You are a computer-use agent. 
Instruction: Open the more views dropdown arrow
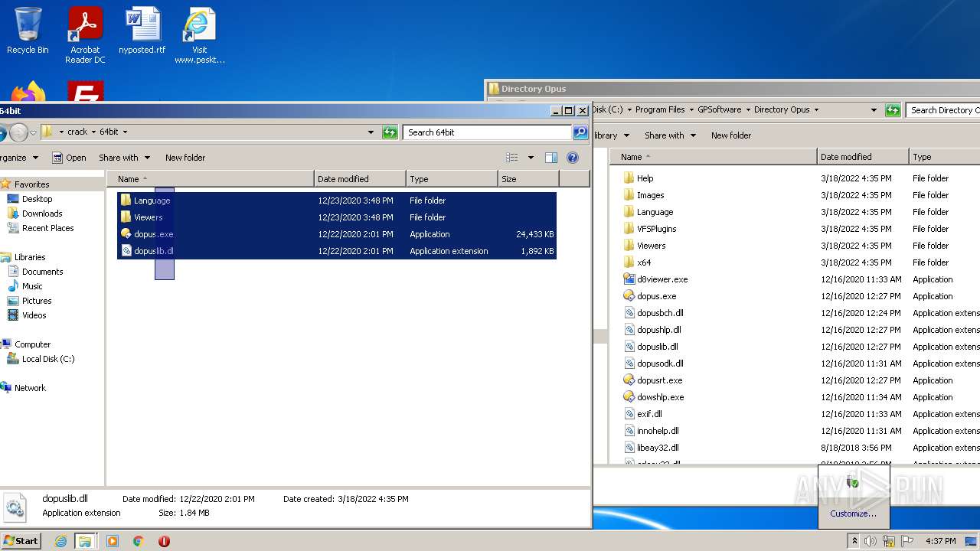point(531,158)
